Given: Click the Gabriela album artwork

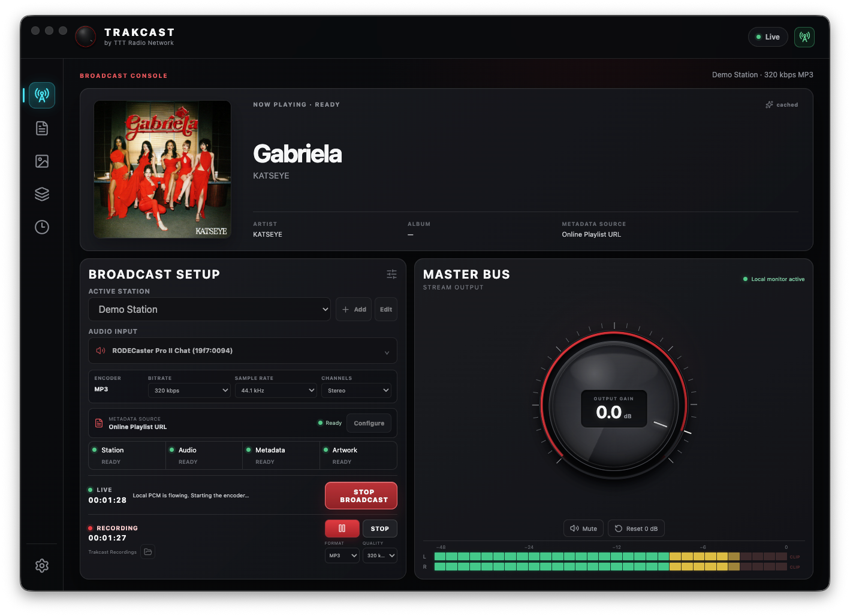Looking at the screenshot, I should pyautogui.click(x=162, y=169).
